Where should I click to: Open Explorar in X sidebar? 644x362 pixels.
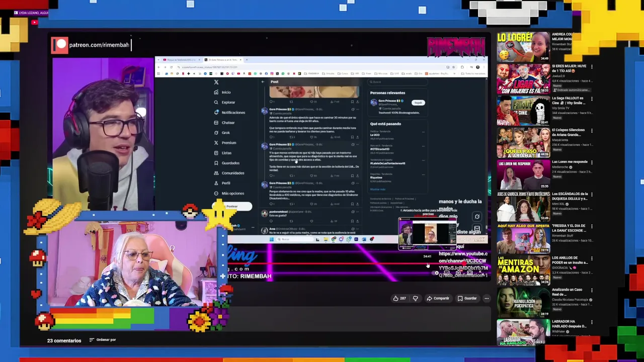[x=224, y=102]
